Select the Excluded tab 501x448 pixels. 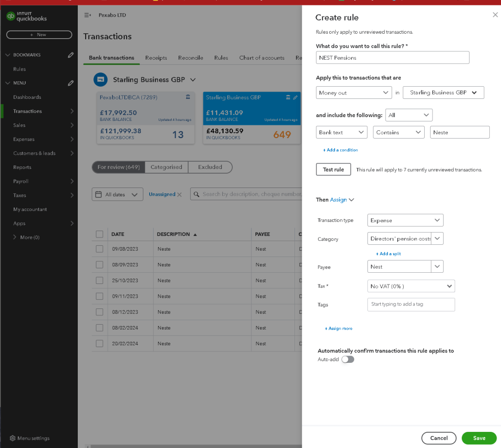(210, 167)
